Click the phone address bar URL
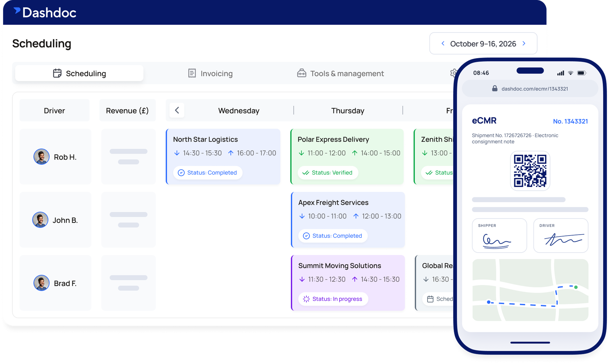The image size is (610, 364). coord(535,89)
